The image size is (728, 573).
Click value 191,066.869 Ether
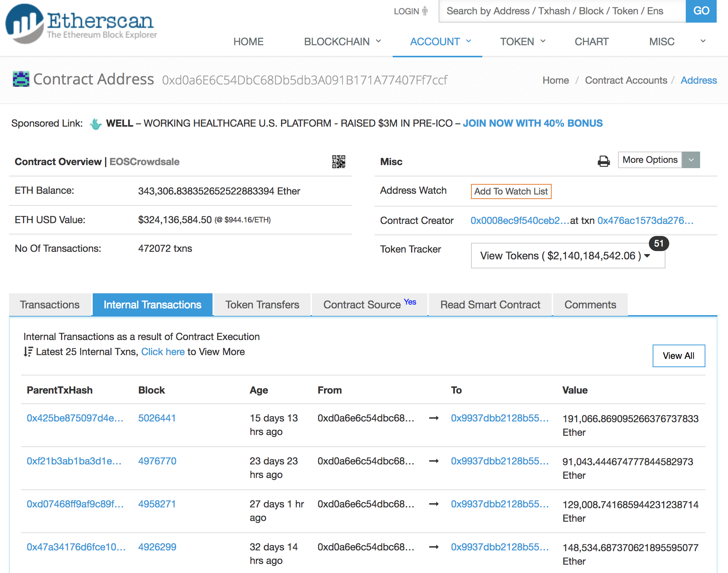630,426
